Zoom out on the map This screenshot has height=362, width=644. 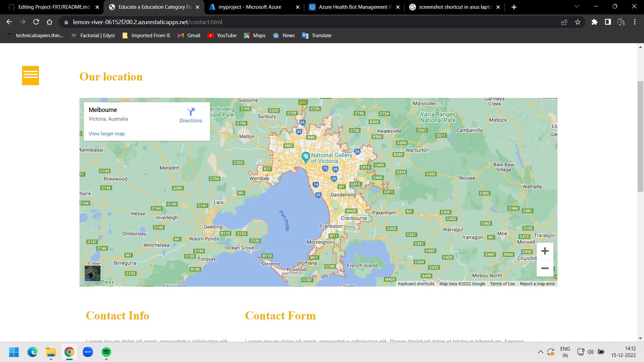tap(545, 268)
